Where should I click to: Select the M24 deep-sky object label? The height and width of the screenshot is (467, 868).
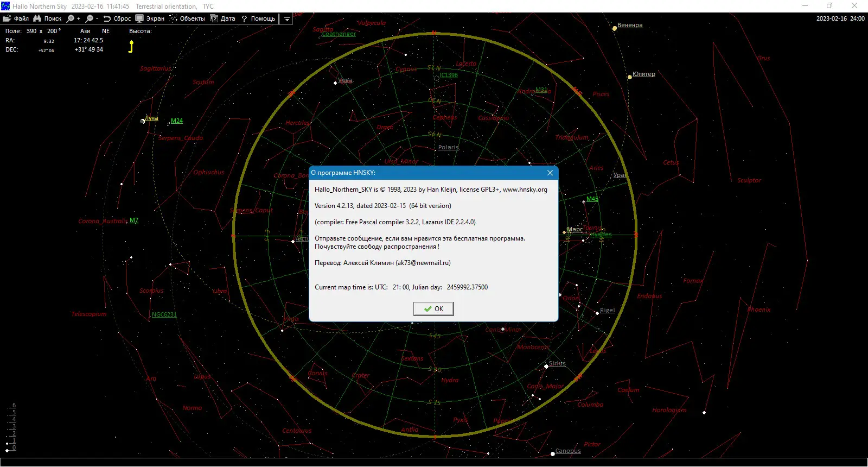point(177,121)
